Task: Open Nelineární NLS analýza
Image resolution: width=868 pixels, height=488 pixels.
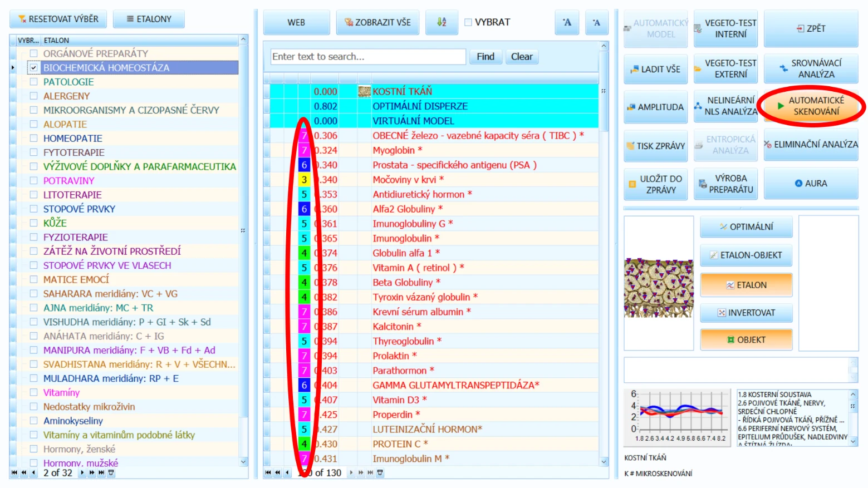Action: (x=725, y=106)
